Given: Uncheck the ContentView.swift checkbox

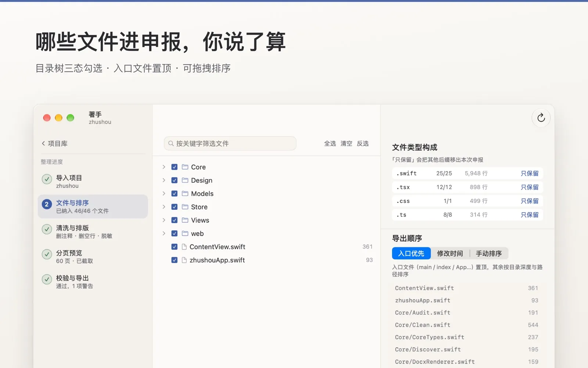Looking at the screenshot, I should 175,247.
